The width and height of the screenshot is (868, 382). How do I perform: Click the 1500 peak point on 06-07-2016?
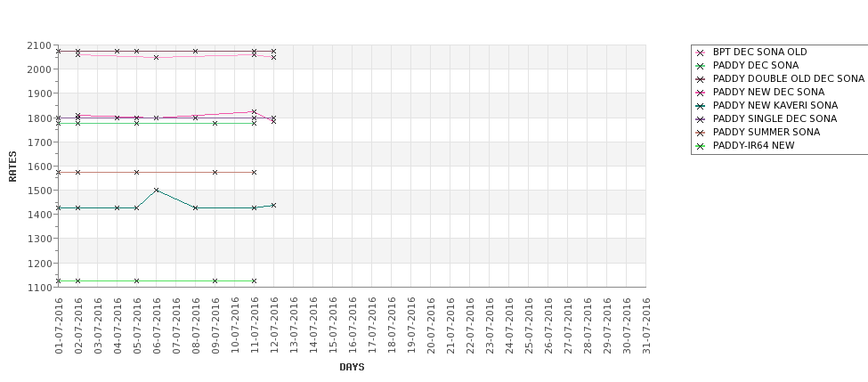(x=156, y=190)
